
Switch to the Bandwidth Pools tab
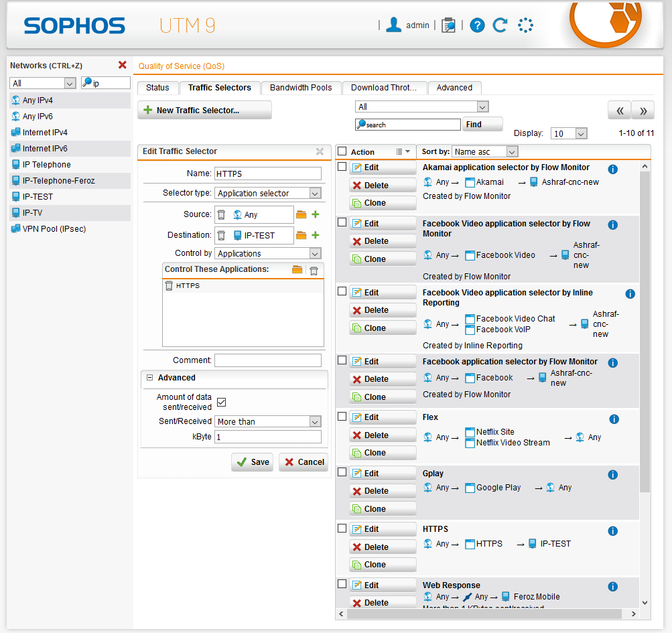pos(301,88)
